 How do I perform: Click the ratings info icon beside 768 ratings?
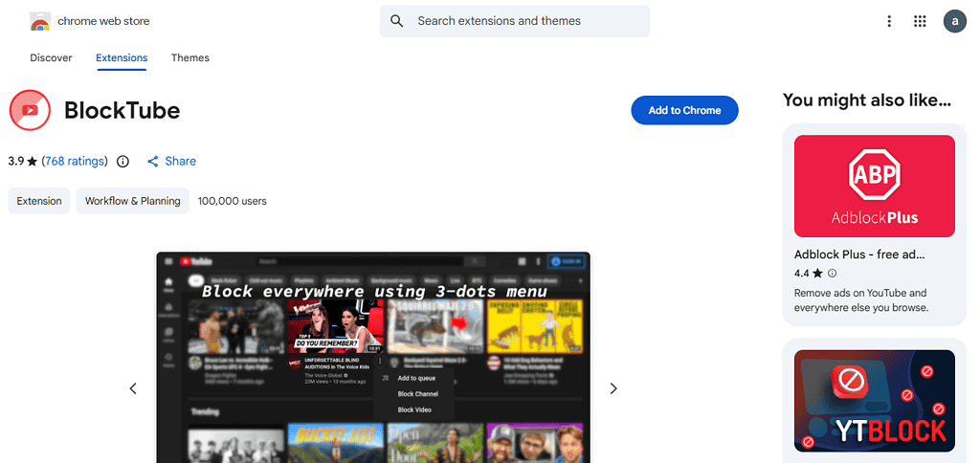pyautogui.click(x=123, y=162)
